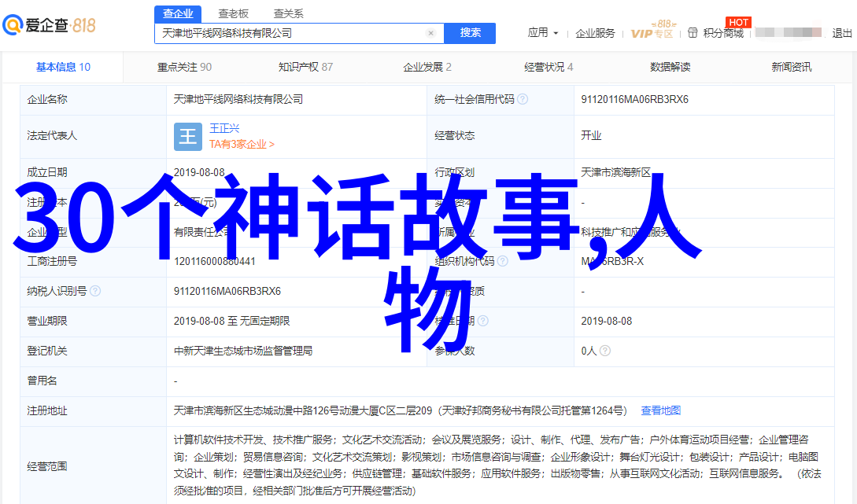857x504 pixels.
Task: Click the HOT badge above 积分商城
Action: click(x=738, y=22)
